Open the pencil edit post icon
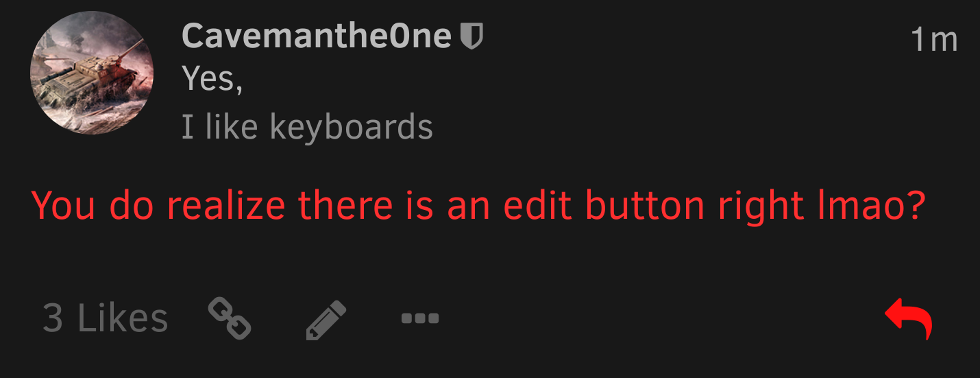The width and height of the screenshot is (980, 378). [x=326, y=320]
